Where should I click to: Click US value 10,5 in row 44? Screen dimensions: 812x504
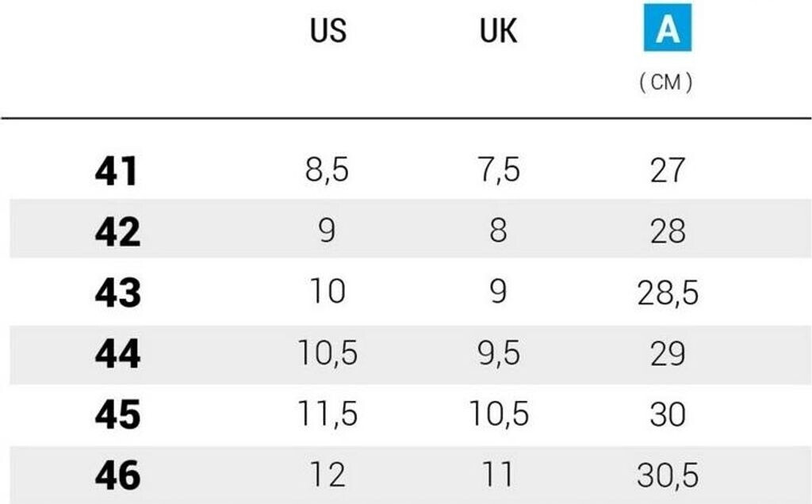(327, 353)
